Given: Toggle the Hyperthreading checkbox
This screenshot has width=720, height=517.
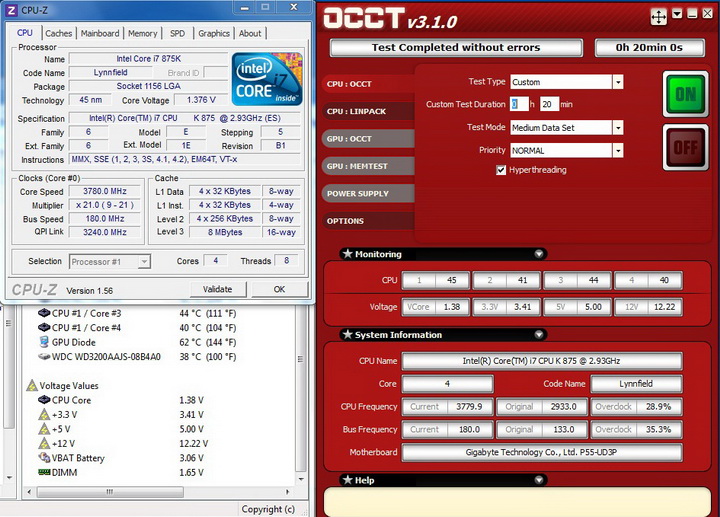Looking at the screenshot, I should click(x=501, y=170).
